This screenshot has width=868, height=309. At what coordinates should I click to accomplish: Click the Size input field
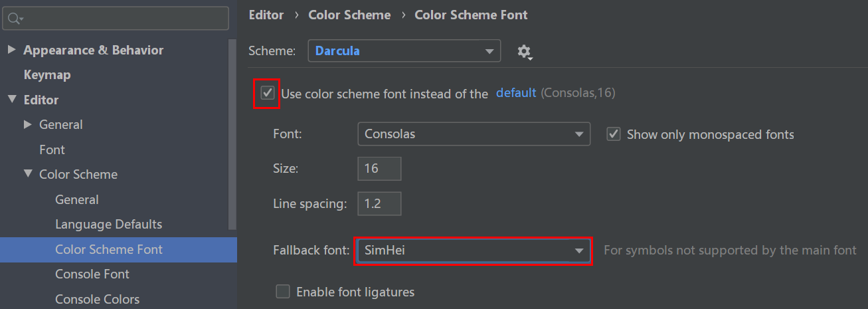pyautogui.click(x=379, y=168)
